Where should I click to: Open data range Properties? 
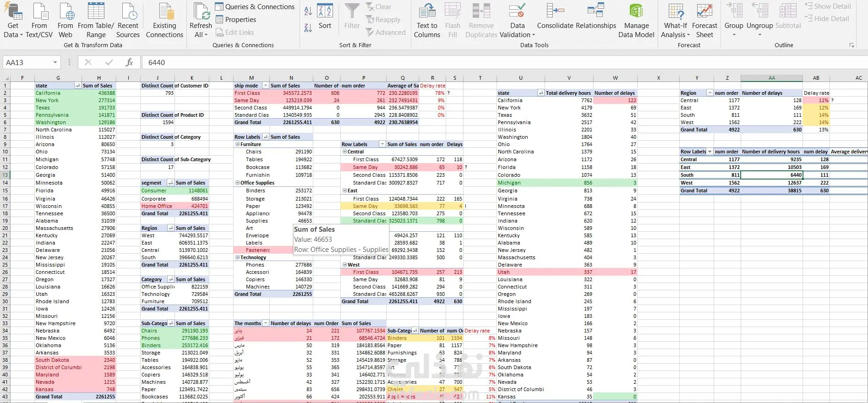[x=236, y=20]
